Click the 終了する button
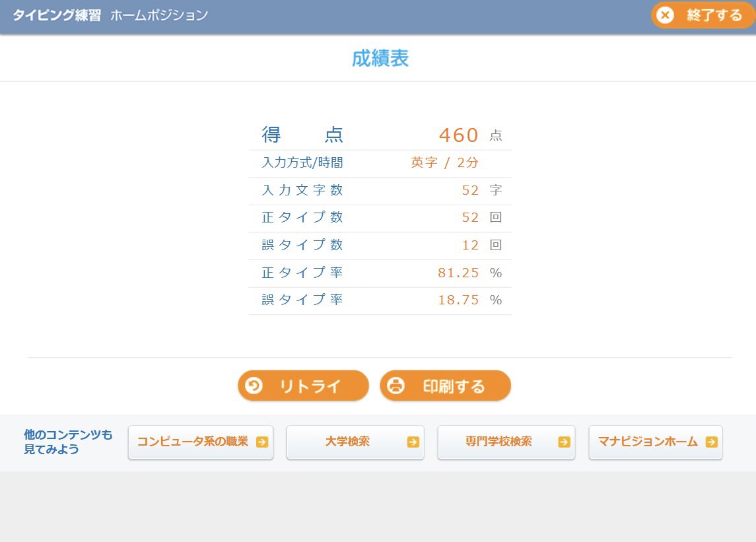Viewport: 756px width, 542px height. 702,15
